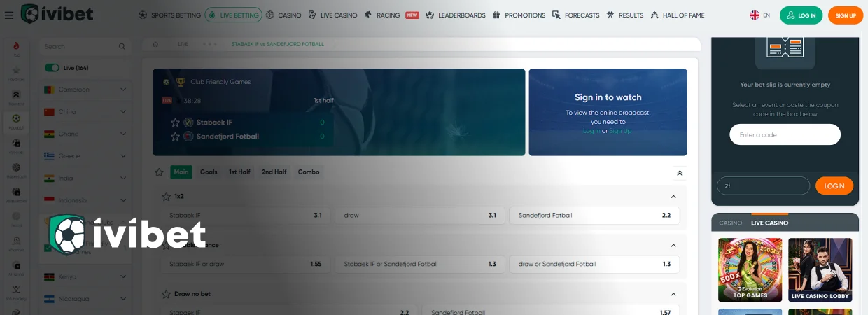
Task: Click the green Log In button
Action: pyautogui.click(x=801, y=15)
